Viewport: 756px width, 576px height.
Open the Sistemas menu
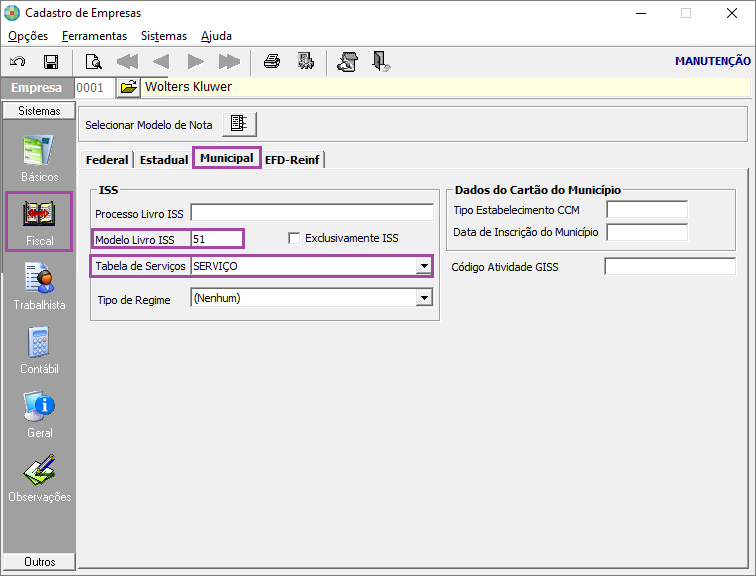(x=164, y=36)
